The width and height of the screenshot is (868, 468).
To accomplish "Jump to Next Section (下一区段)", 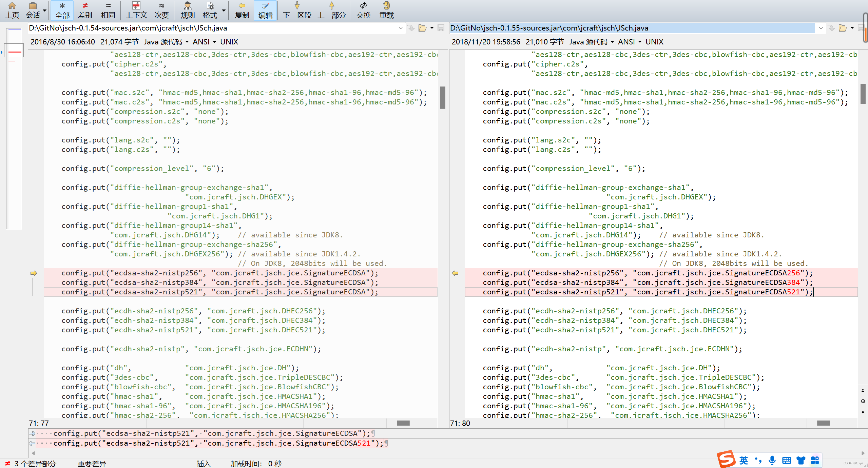I will point(297,10).
